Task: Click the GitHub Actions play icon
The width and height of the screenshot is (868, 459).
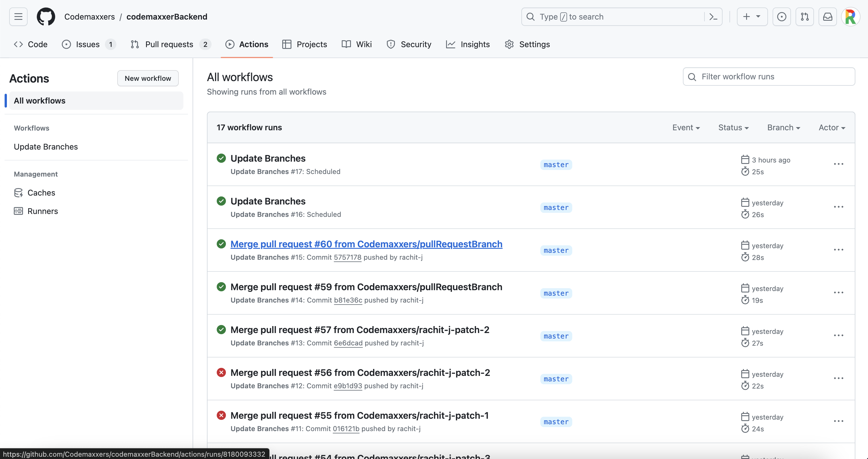Action: [x=229, y=44]
